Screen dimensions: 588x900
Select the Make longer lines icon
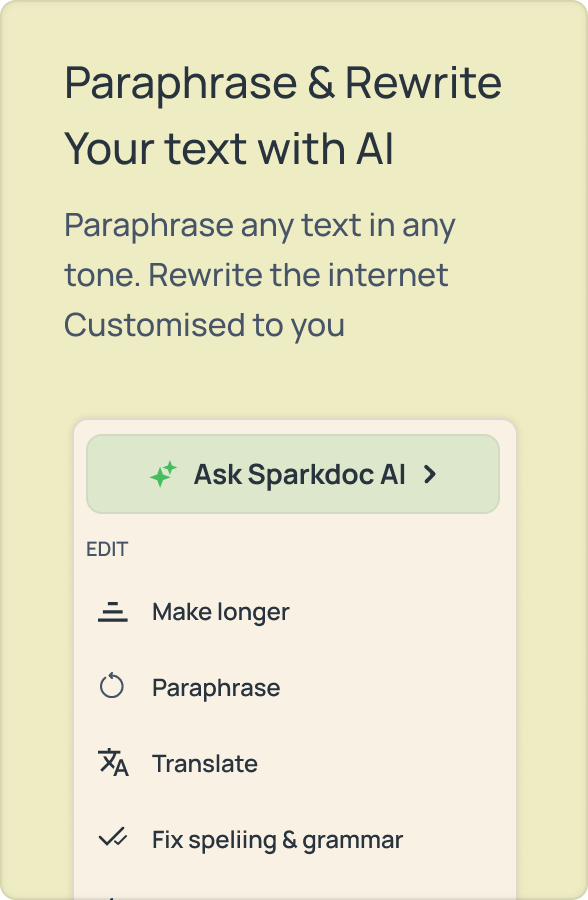click(113, 612)
